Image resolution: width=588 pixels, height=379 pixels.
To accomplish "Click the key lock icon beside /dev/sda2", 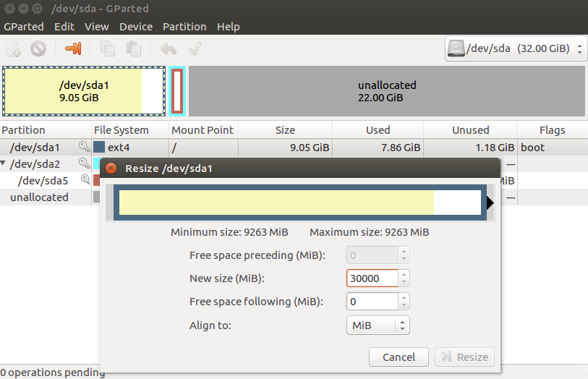I will coord(85,163).
